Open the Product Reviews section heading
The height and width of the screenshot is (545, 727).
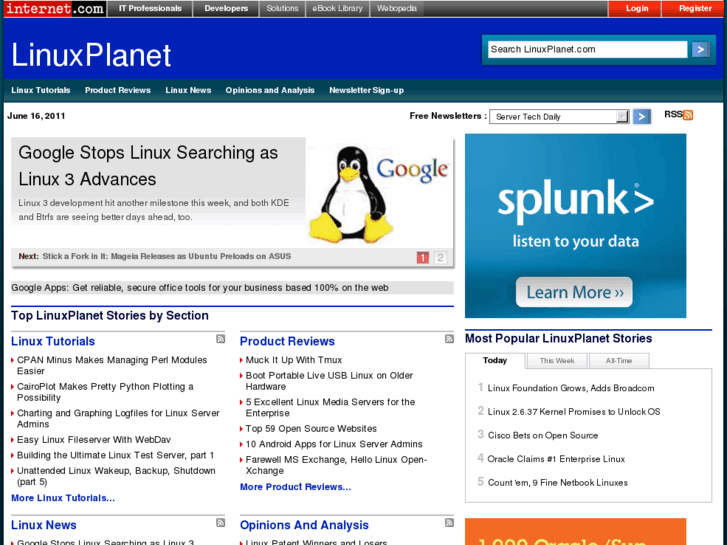(x=287, y=341)
